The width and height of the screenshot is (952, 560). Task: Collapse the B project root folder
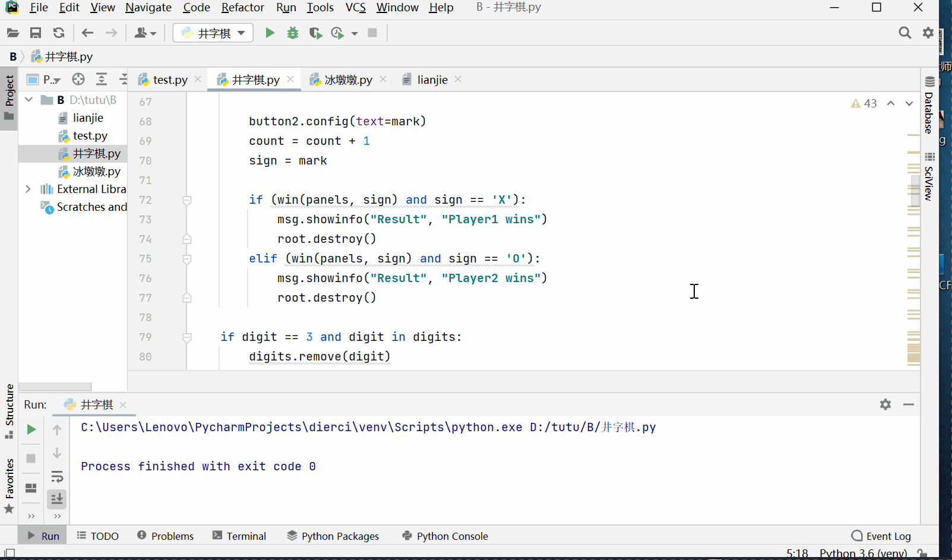[x=29, y=100]
